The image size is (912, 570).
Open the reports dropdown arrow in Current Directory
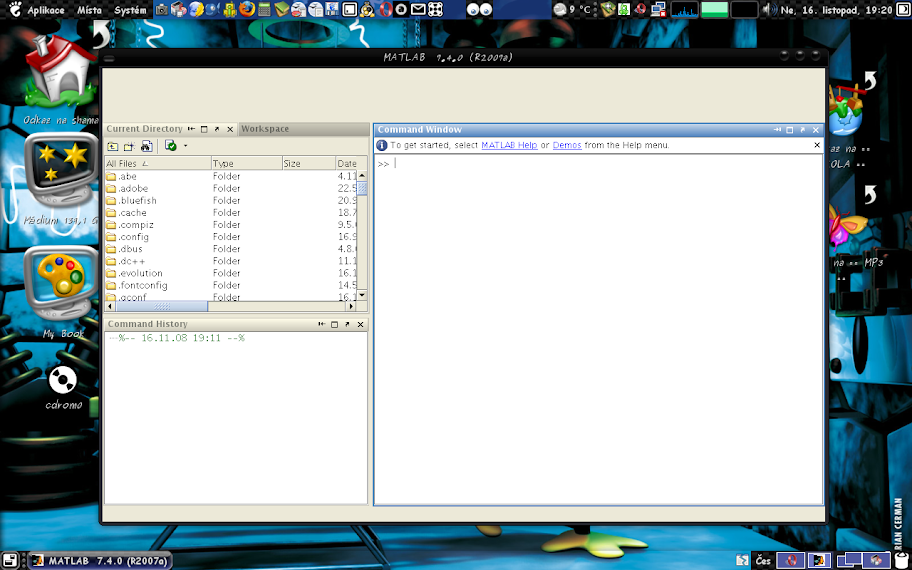click(185, 146)
